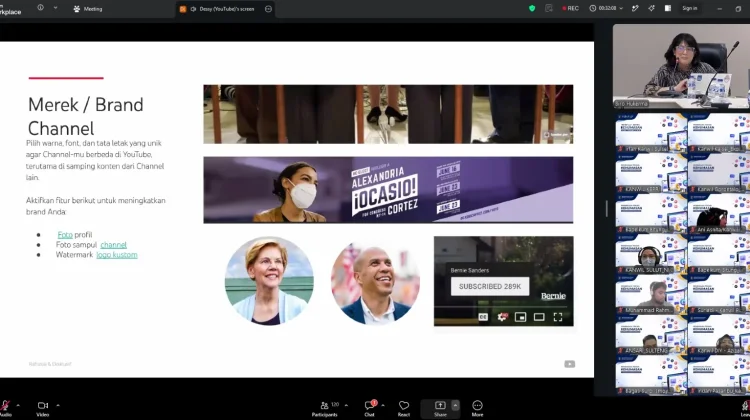Expand share options arrow
Image resolution: width=750 pixels, height=420 pixels.
point(455,405)
